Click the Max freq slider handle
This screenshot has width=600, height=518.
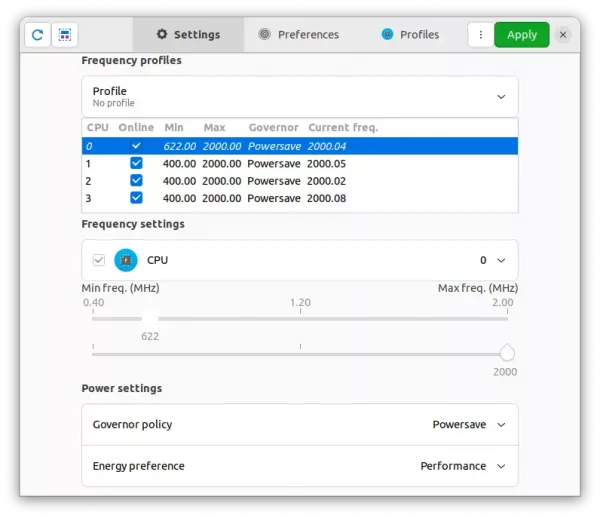pos(507,353)
